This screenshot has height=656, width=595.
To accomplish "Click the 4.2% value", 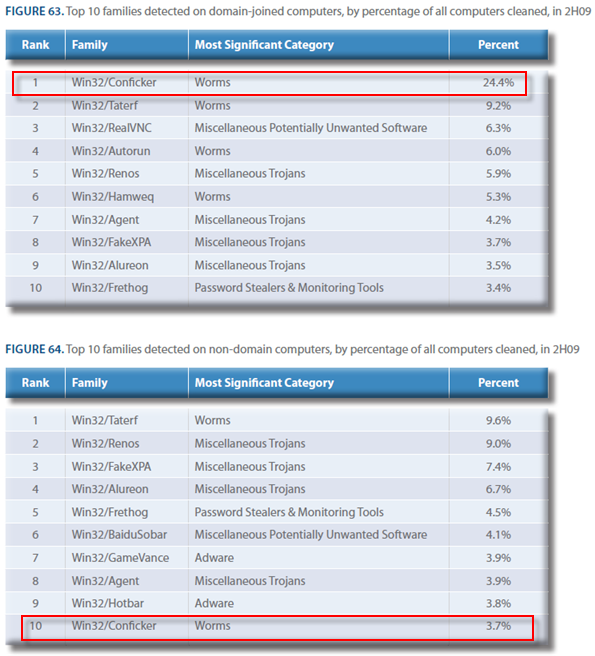I will pos(498,220).
